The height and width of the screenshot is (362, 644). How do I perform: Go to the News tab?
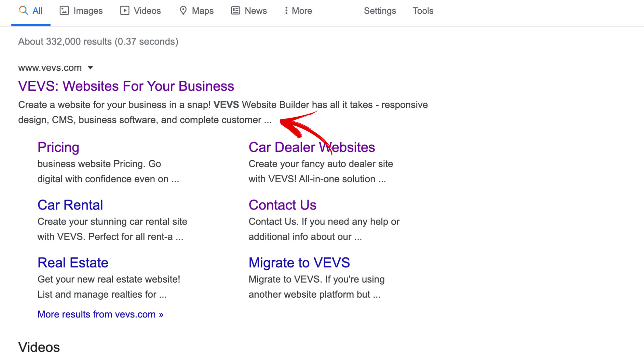249,11
